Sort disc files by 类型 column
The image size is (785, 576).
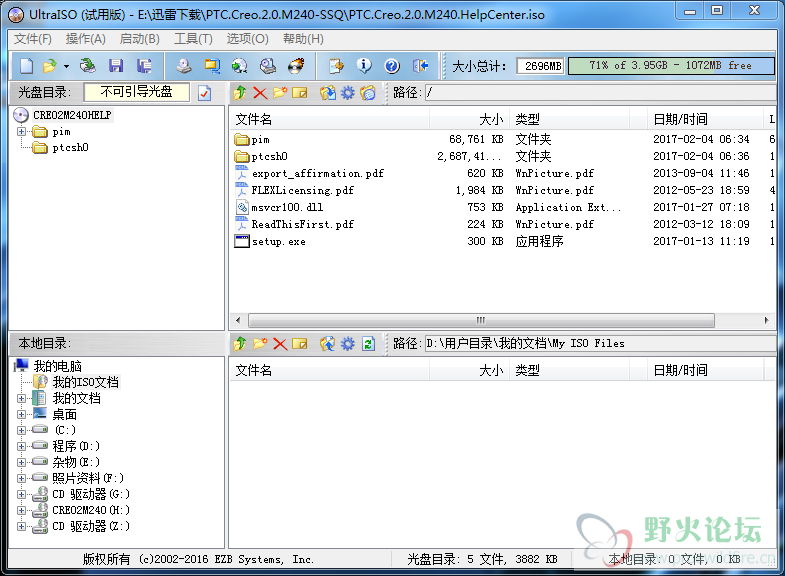tap(570, 120)
